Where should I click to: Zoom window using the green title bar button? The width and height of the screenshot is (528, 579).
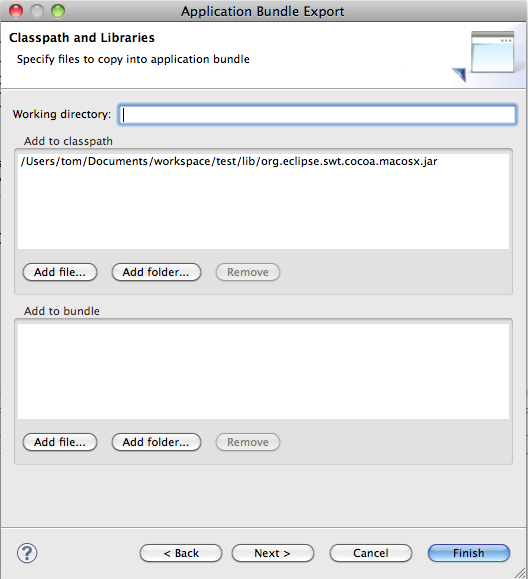(58, 11)
